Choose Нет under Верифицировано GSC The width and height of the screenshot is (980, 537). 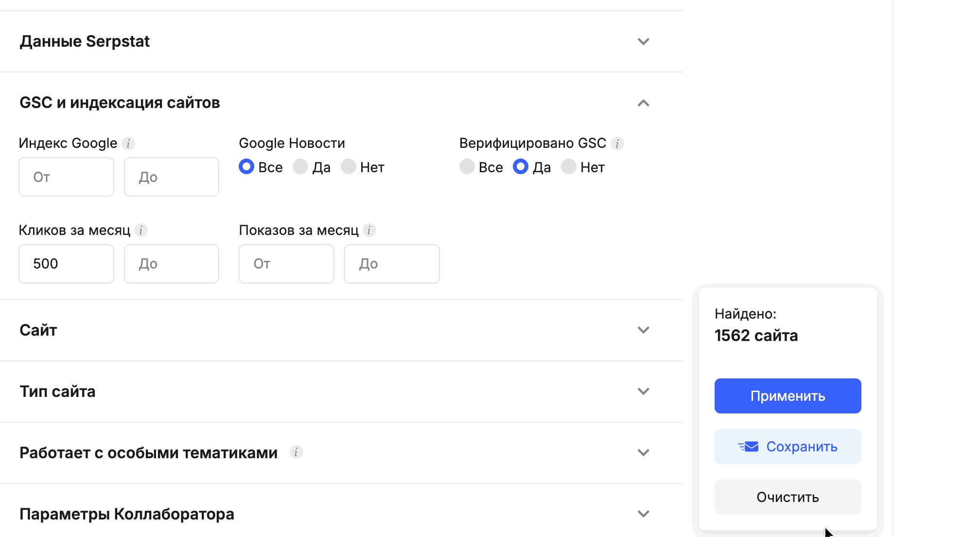(569, 167)
